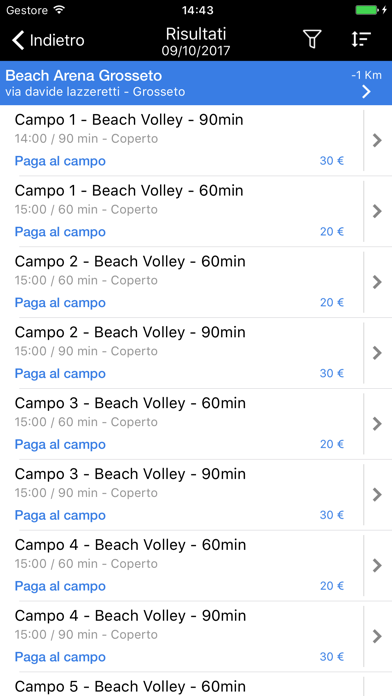
Task: Open Campo 3 60min slot chevron
Action: pos(377,424)
